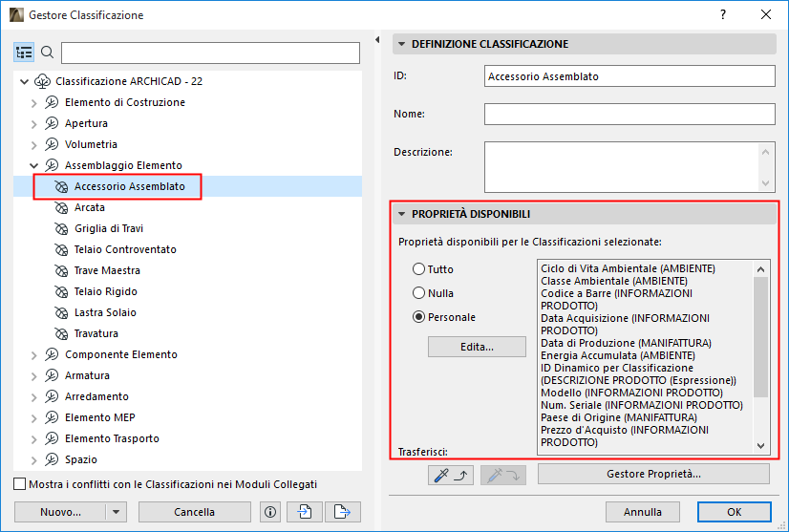
Task: Click the leaf icon beside Elemento di Costruzione
Action: 52,102
